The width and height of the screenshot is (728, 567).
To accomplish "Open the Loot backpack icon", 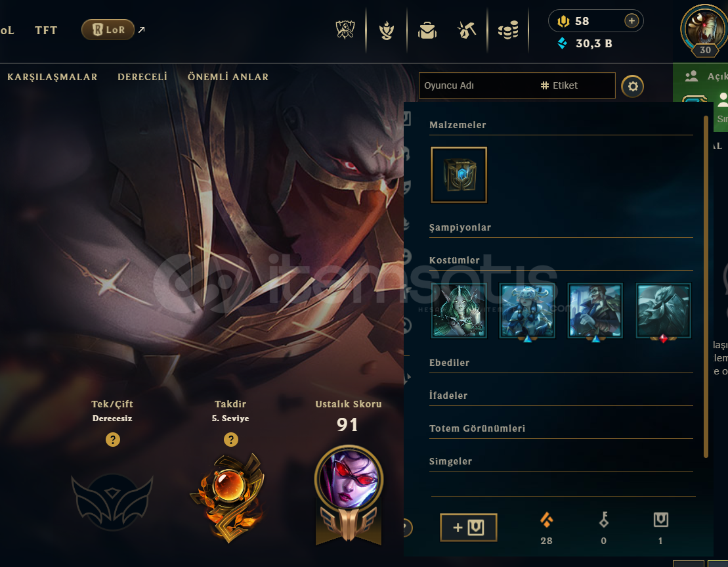I will click(x=427, y=31).
